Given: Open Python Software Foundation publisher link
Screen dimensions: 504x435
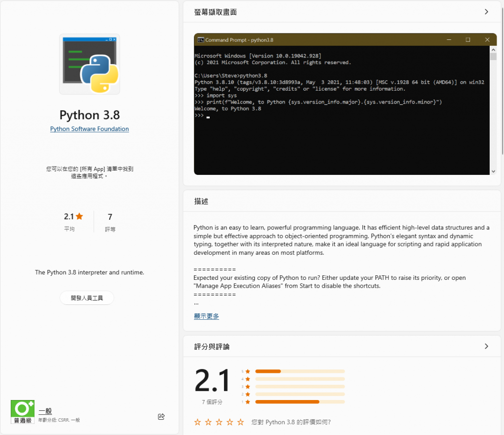Looking at the screenshot, I should pos(90,129).
